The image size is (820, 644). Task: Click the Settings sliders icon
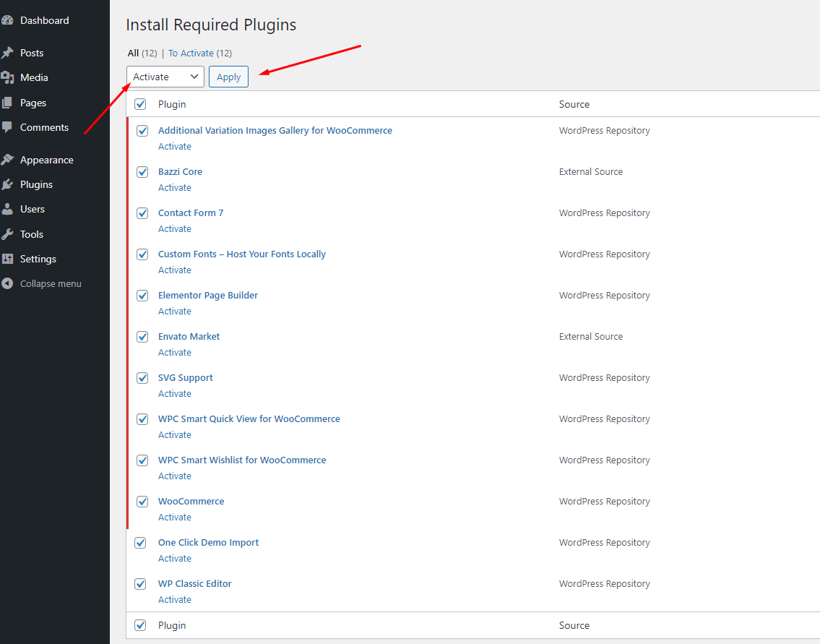(x=7, y=259)
